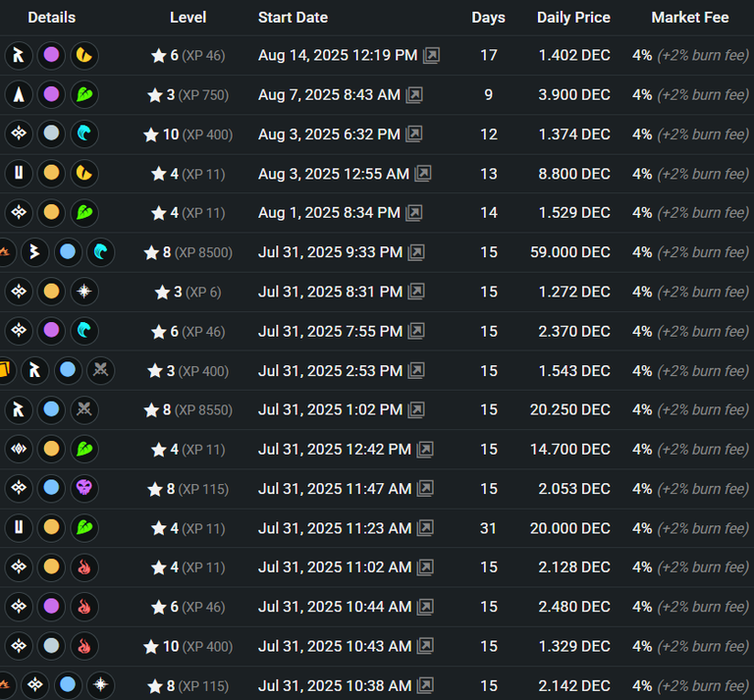Click white starburst icon in 1.272 DEC row
Viewport: 754px width, 700px height.
(84, 292)
